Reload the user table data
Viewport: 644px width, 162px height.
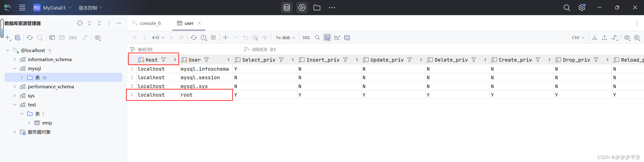point(193,37)
